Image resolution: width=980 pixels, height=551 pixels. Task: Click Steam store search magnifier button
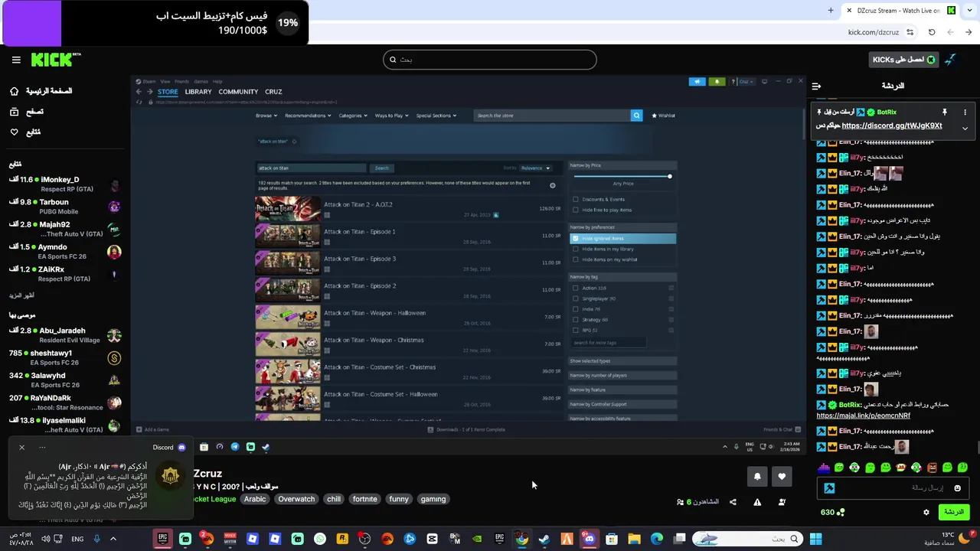[x=636, y=116]
